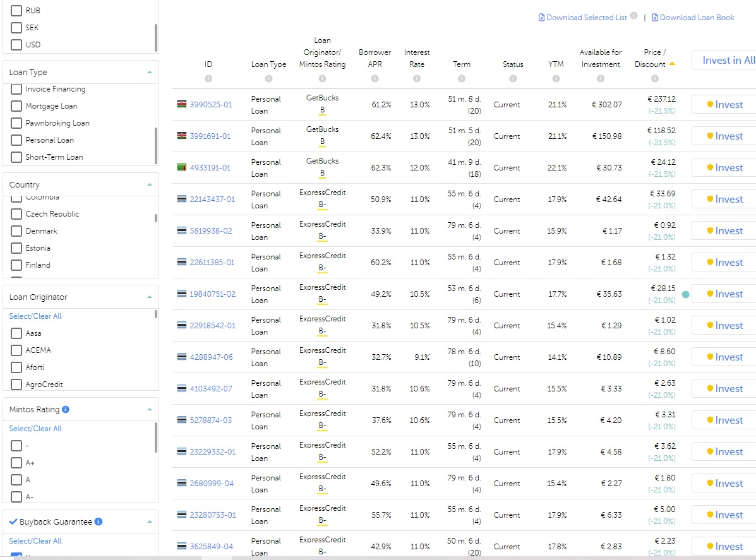This screenshot has width=756, height=560.
Task: Click info icon under Borrower APR header
Action: [x=375, y=78]
